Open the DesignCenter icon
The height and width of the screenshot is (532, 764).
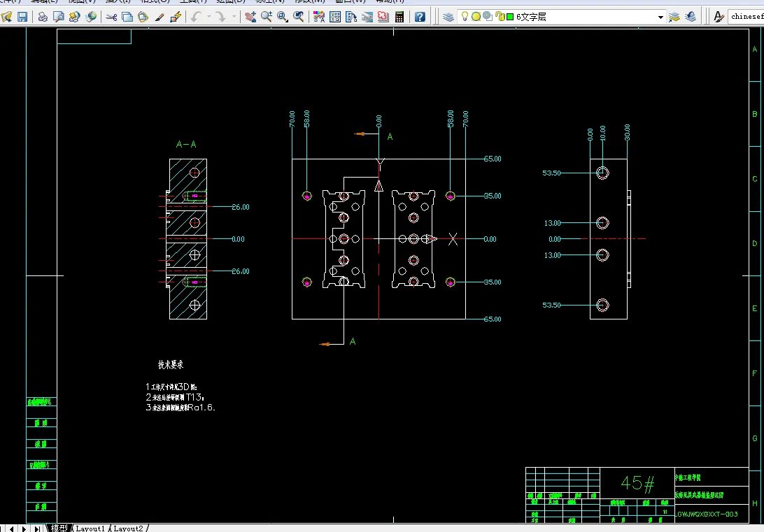pyautogui.click(x=335, y=17)
